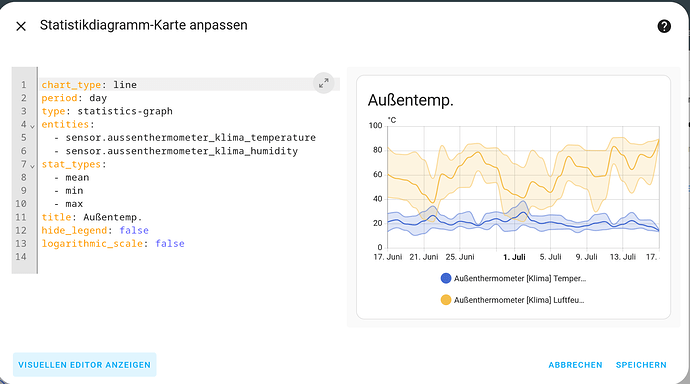The width and height of the screenshot is (690, 384).
Task: Click the 60 y-axis value
Action: pos(378,174)
